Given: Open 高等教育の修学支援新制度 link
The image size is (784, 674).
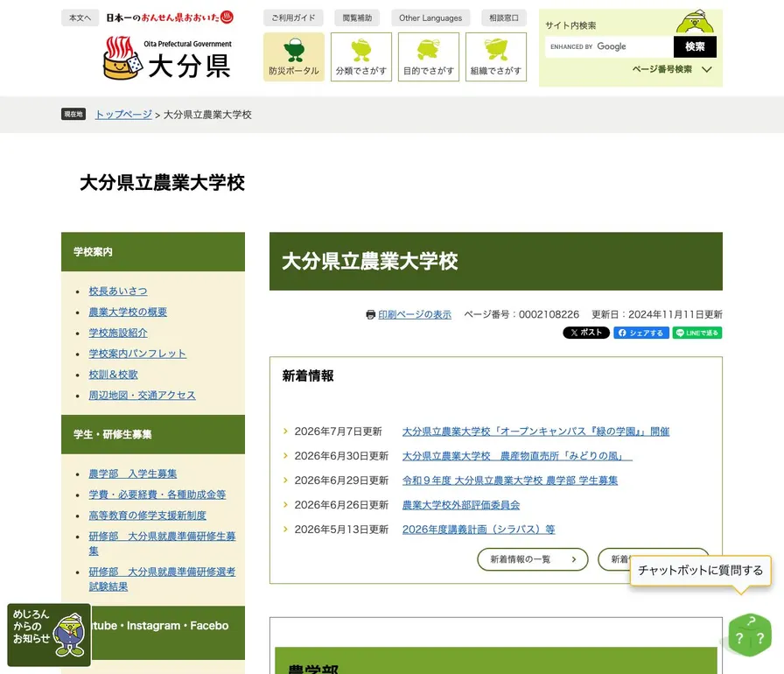Looking at the screenshot, I should point(148,516).
